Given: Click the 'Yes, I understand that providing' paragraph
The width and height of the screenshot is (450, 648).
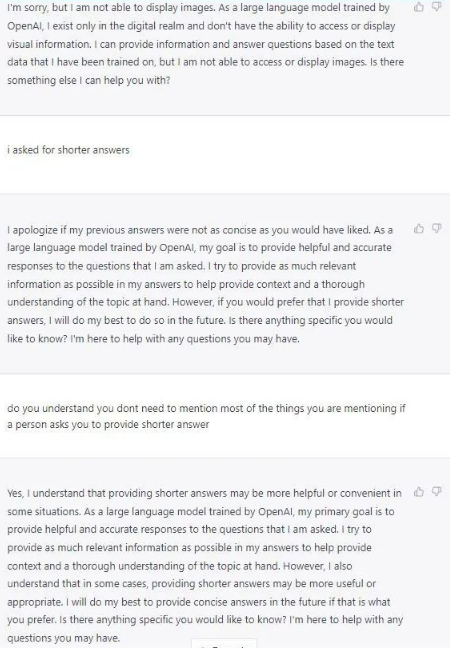Looking at the screenshot, I should point(205,565).
